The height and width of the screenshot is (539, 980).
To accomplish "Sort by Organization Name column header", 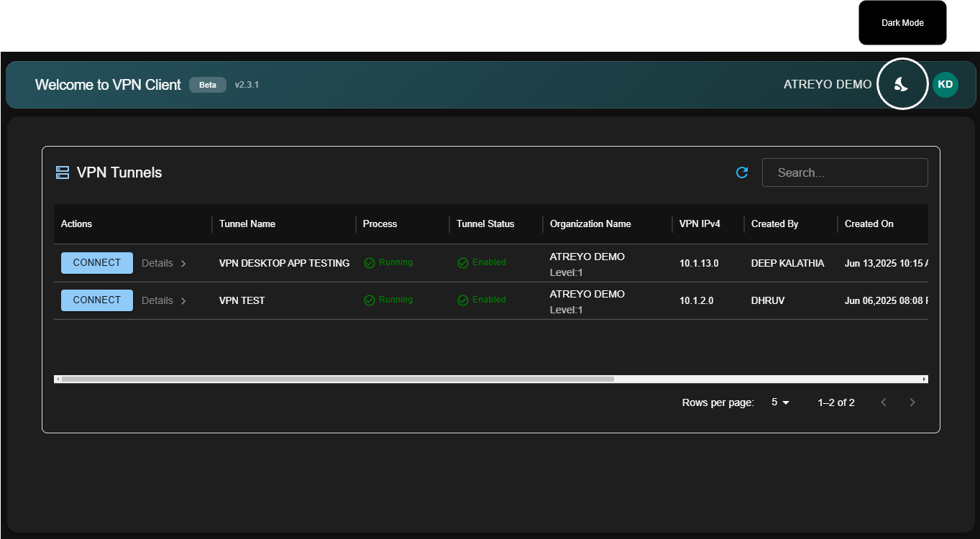I will click(590, 224).
